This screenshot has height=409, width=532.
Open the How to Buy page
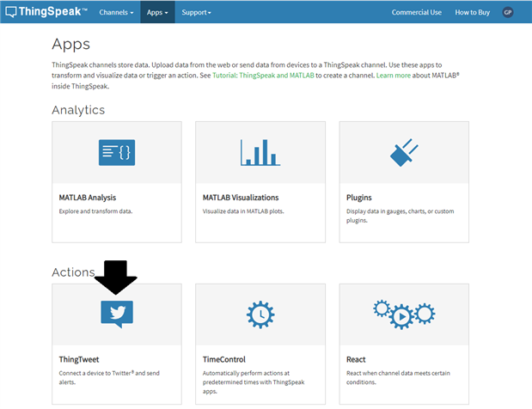click(472, 12)
